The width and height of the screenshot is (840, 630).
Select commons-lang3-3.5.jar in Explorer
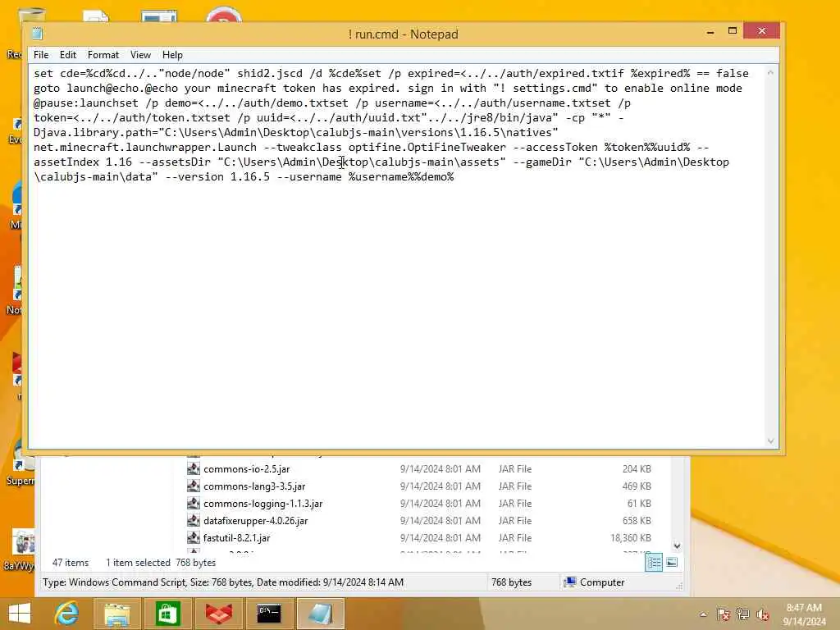[x=254, y=486]
